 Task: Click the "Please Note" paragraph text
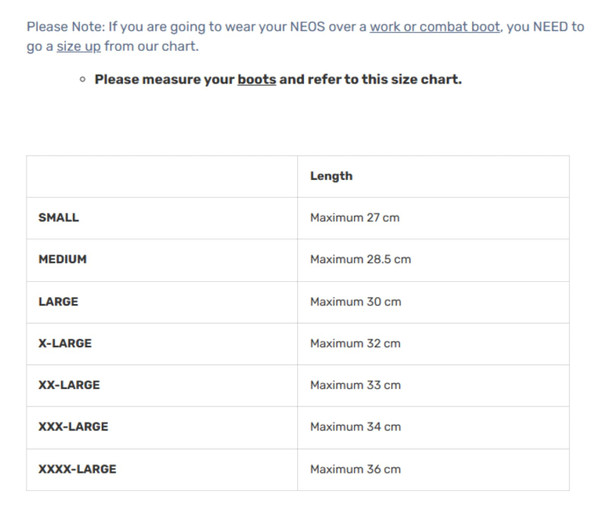tap(190, 27)
